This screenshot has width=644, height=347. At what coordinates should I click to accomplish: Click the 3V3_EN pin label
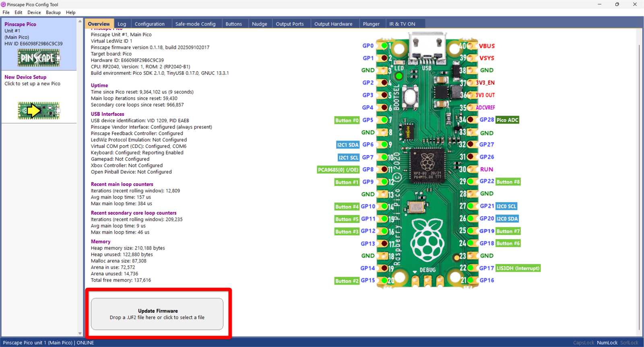coord(485,83)
